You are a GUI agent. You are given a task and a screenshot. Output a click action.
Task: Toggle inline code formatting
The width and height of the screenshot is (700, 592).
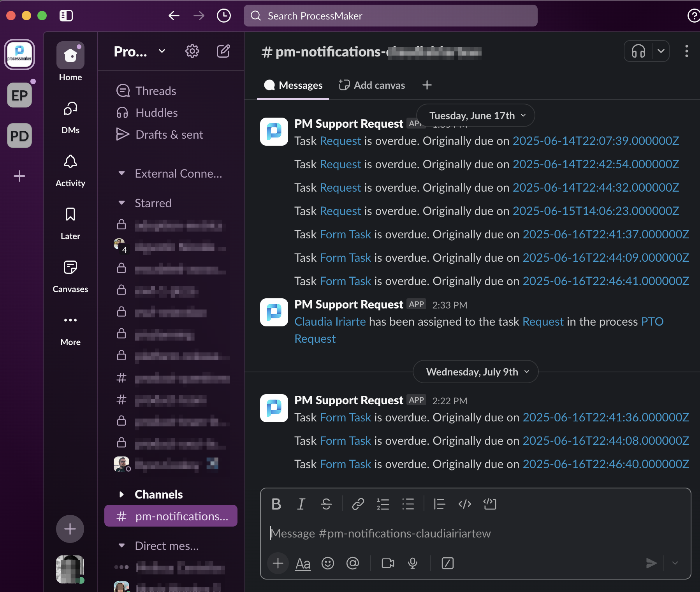coord(465,504)
